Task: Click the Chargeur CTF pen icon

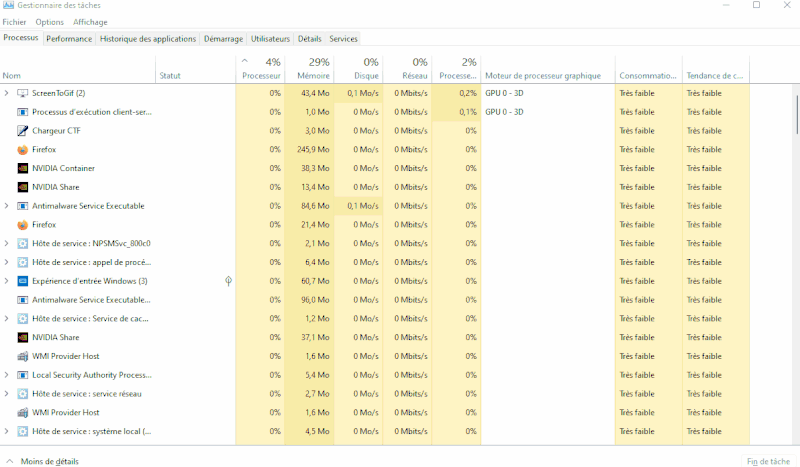Action: pos(23,131)
